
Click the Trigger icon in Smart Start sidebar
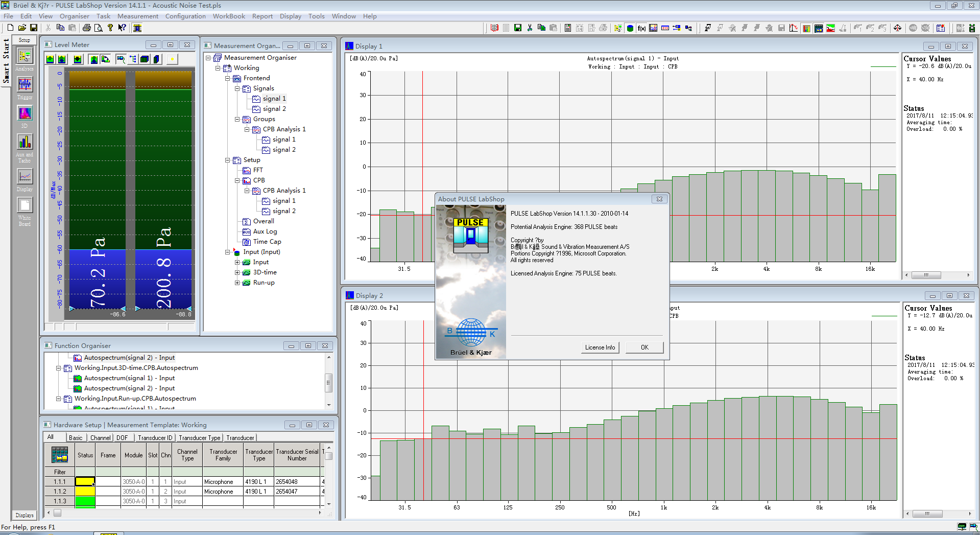point(24,85)
